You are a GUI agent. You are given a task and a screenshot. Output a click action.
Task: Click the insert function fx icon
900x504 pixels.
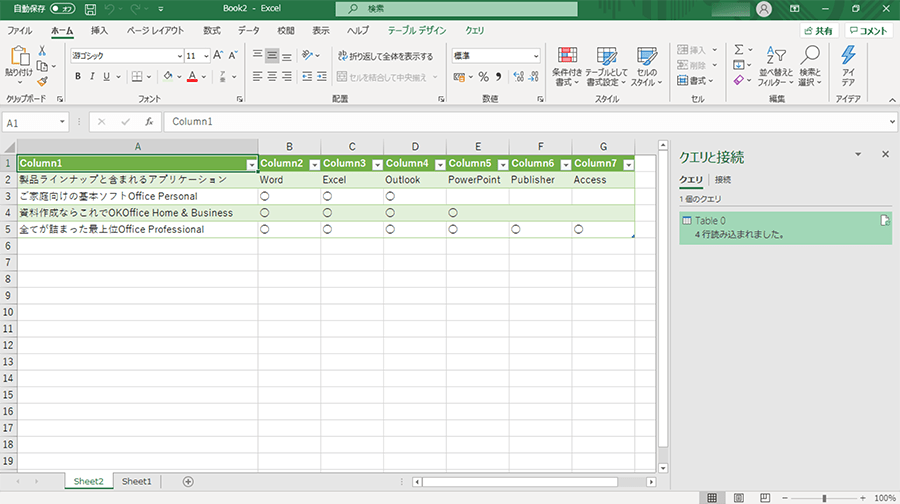click(x=149, y=122)
